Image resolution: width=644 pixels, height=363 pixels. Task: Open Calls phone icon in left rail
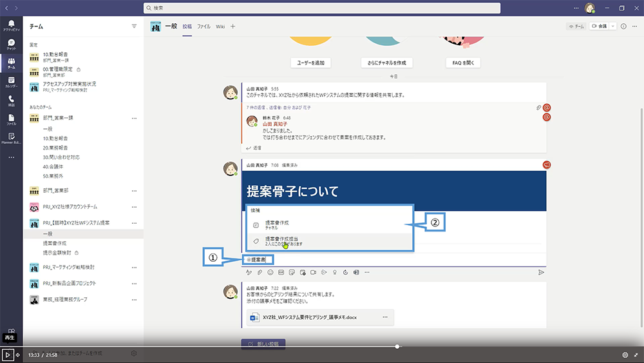point(11,101)
